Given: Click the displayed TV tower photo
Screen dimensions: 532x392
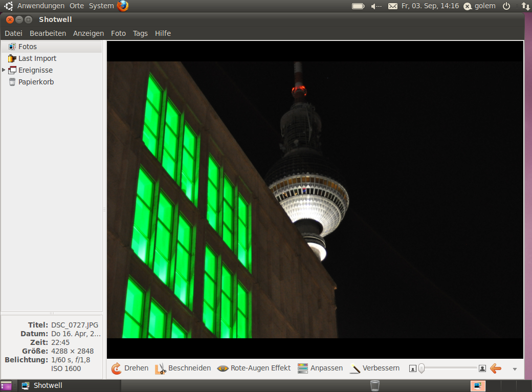Looking at the screenshot, I should 315,200.
